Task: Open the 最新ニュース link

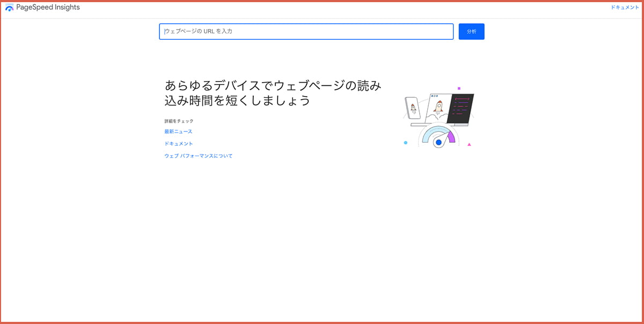Action: point(178,131)
